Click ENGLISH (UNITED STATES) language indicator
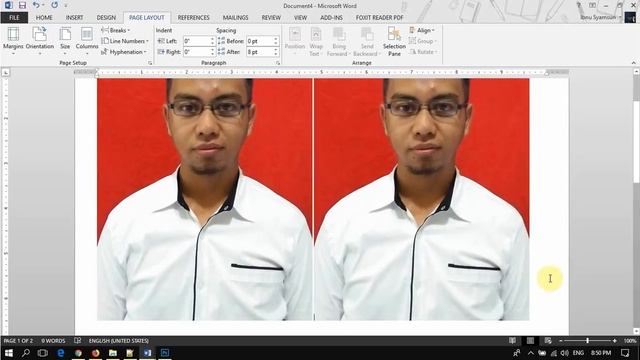The height and width of the screenshot is (360, 640). pos(119,340)
